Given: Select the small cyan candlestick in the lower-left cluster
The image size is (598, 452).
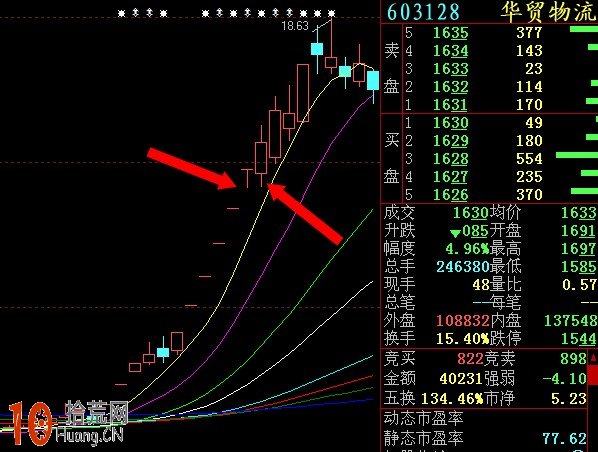Looking at the screenshot, I should point(163,352).
